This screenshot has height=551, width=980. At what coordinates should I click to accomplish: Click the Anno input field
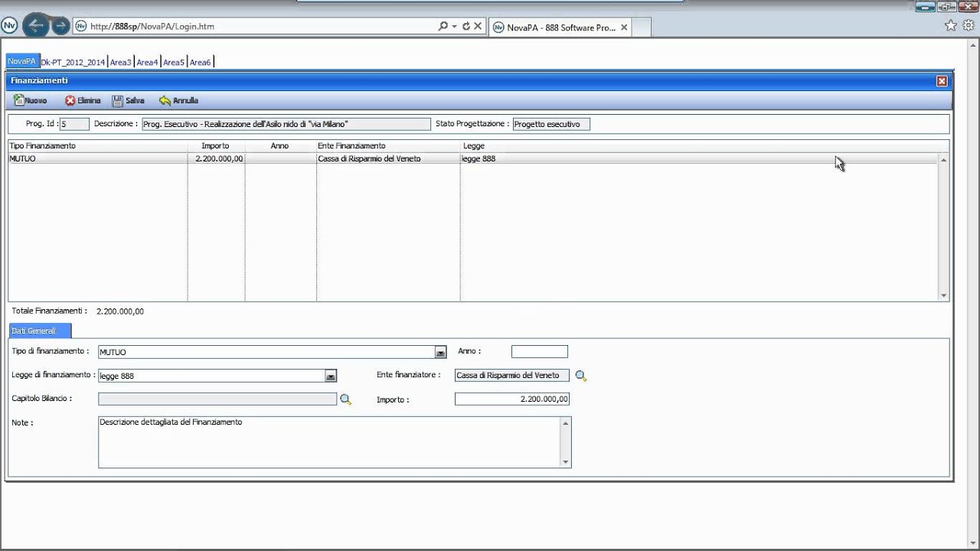pos(540,352)
